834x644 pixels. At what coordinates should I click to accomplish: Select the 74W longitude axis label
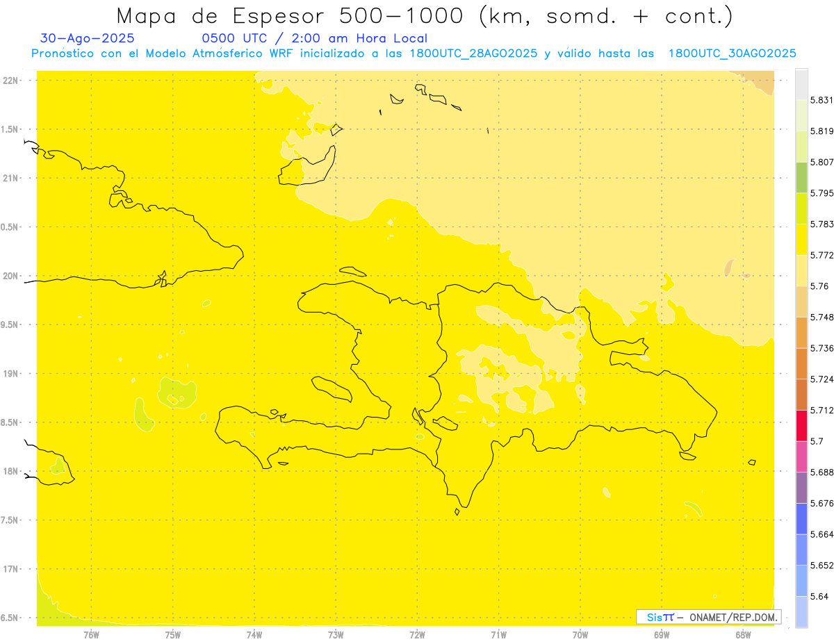pyautogui.click(x=254, y=635)
